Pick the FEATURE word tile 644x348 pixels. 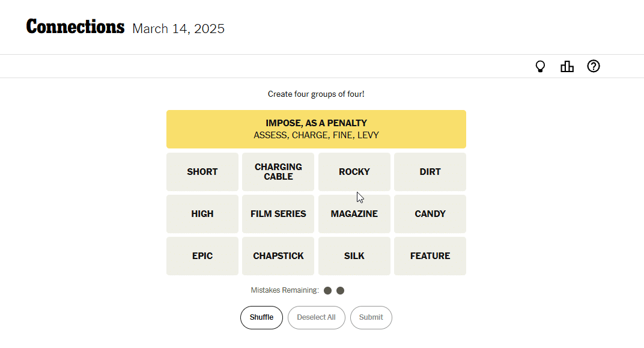point(430,256)
